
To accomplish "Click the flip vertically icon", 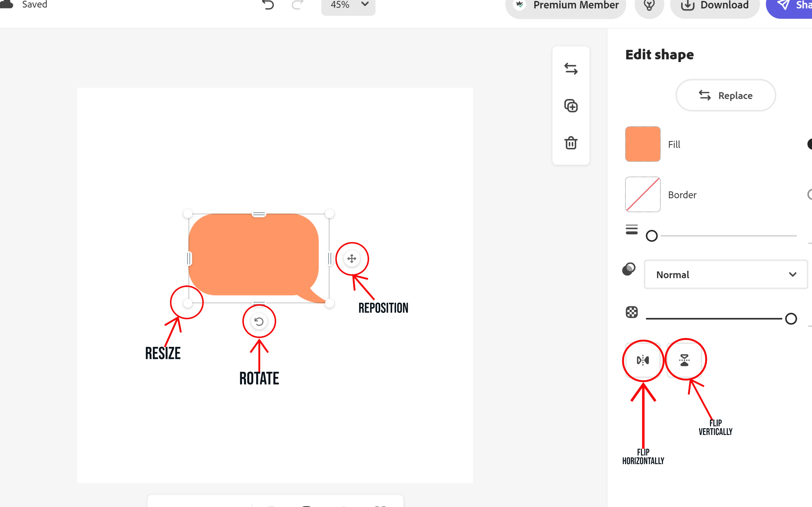I will tap(684, 360).
